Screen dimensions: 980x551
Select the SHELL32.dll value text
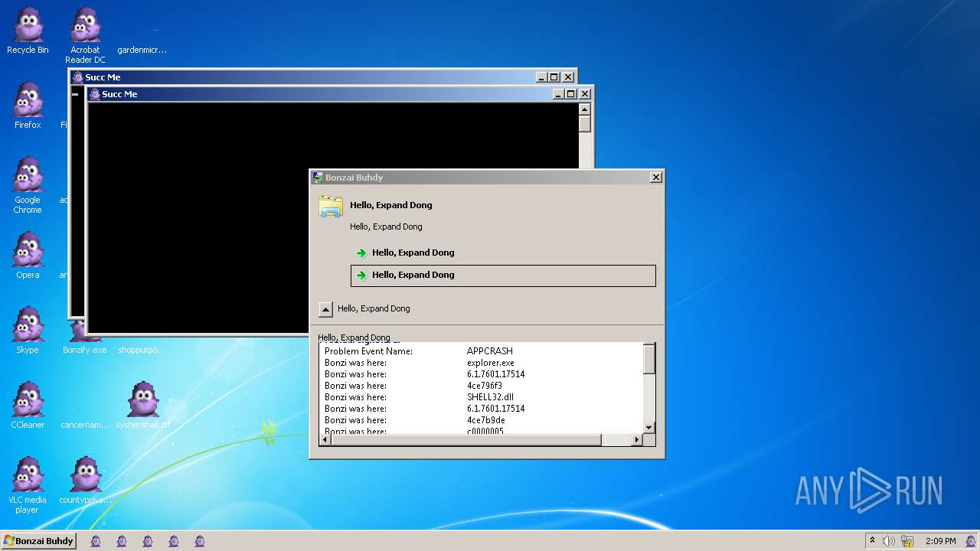(x=490, y=397)
